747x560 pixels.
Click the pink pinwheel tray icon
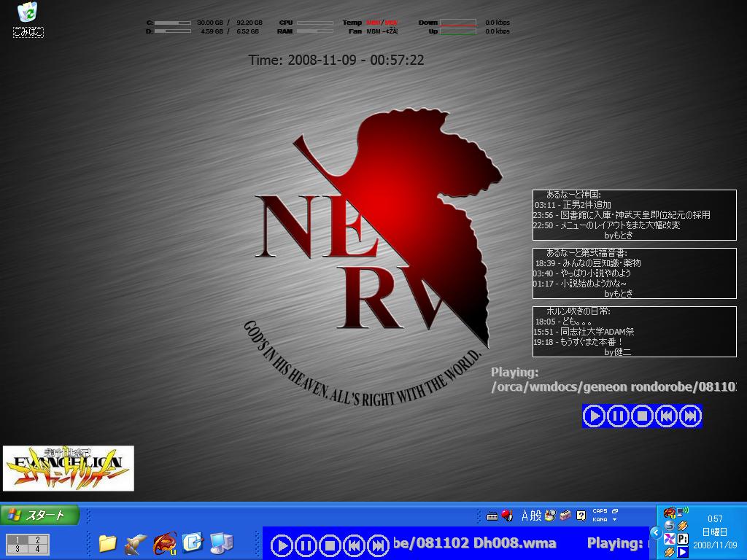pyautogui.click(x=670, y=539)
